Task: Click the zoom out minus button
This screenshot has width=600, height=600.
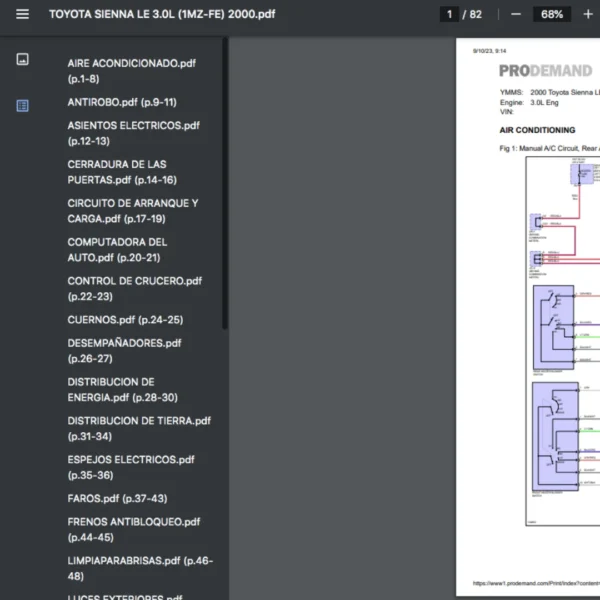Action: tap(516, 15)
